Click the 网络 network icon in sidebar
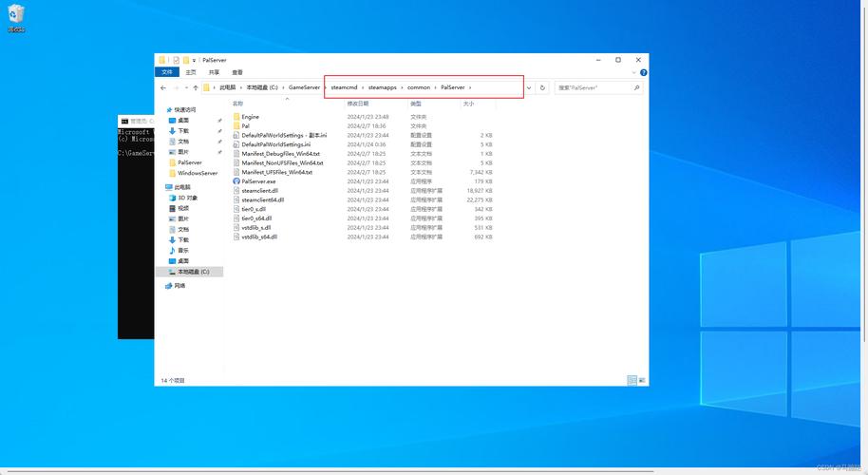Screen dimensions: 868x475 (168, 286)
